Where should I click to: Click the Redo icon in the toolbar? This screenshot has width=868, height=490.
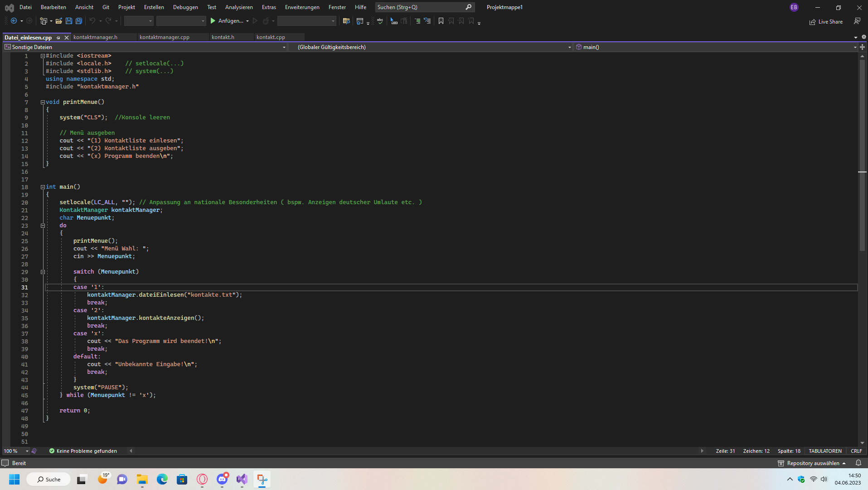pos(108,21)
